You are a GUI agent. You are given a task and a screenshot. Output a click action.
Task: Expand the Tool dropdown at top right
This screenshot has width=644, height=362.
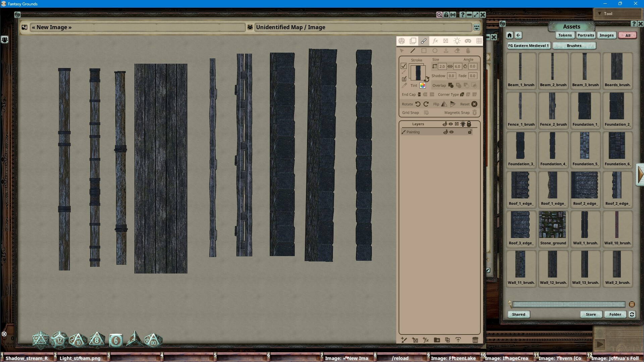click(x=599, y=14)
